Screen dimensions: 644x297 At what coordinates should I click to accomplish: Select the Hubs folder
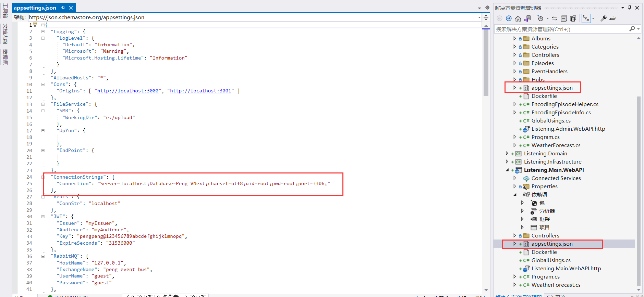[538, 79]
